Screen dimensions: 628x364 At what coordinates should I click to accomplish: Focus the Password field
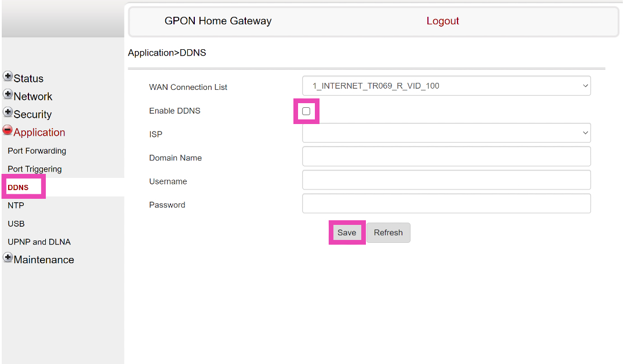pos(446,203)
